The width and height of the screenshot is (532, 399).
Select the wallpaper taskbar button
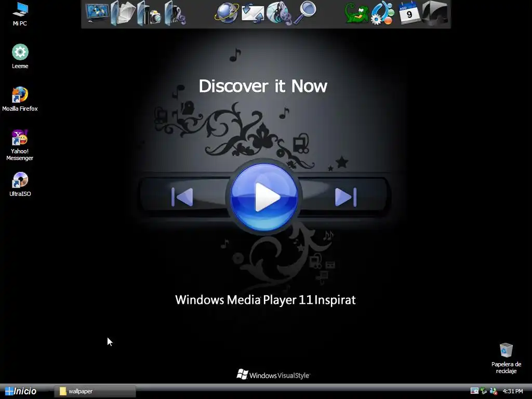[95, 391]
